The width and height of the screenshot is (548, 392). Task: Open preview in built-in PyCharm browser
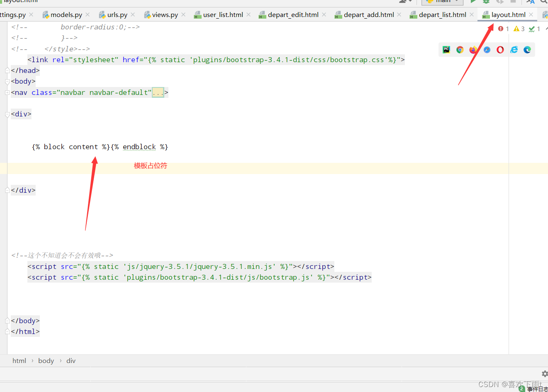[x=446, y=50]
